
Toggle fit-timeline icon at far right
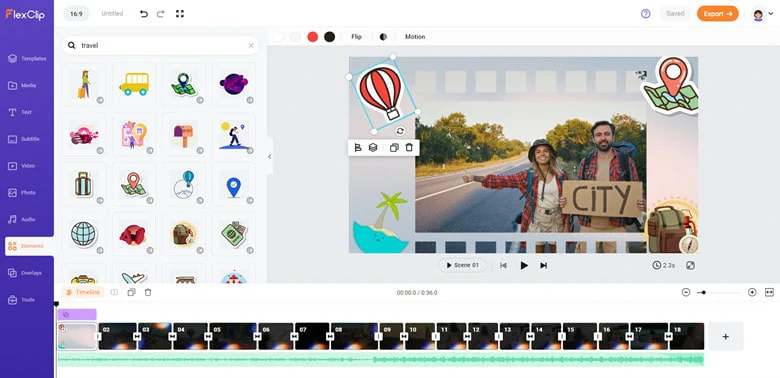point(770,292)
